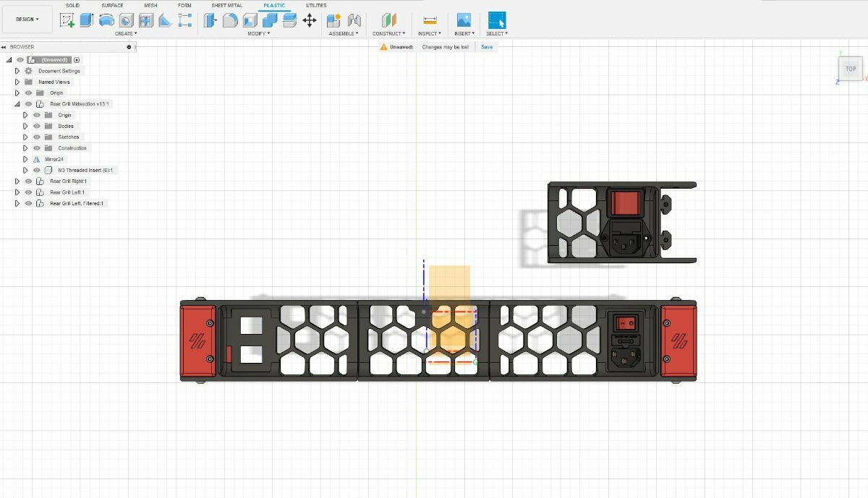The height and width of the screenshot is (498, 868).
Task: Select the Rib tool icon
Action: [x=165, y=20]
